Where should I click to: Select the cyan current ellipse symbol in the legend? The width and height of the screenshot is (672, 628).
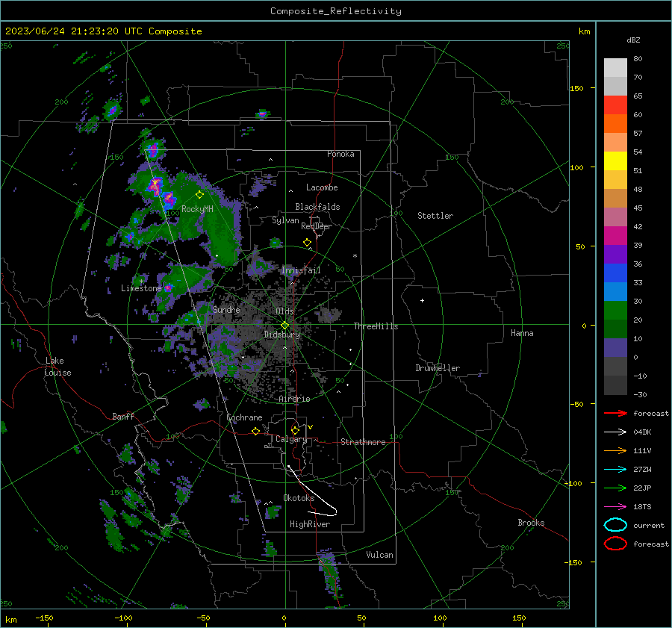(615, 525)
